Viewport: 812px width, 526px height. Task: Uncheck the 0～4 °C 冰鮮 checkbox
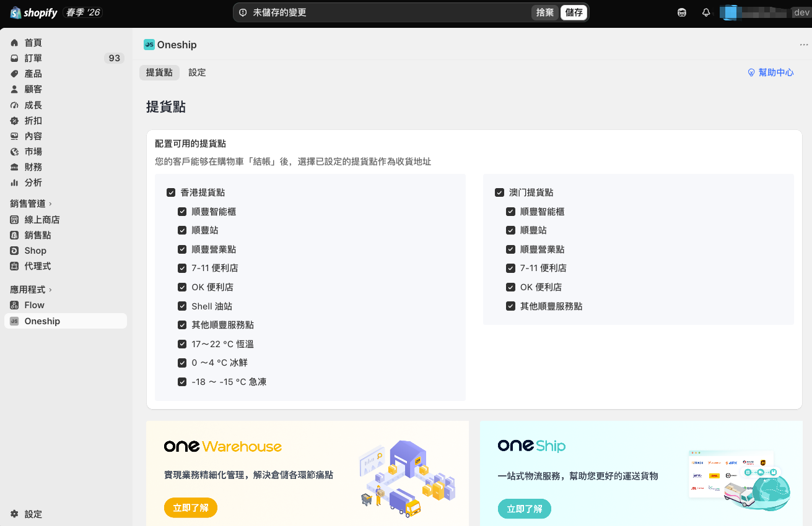(182, 363)
